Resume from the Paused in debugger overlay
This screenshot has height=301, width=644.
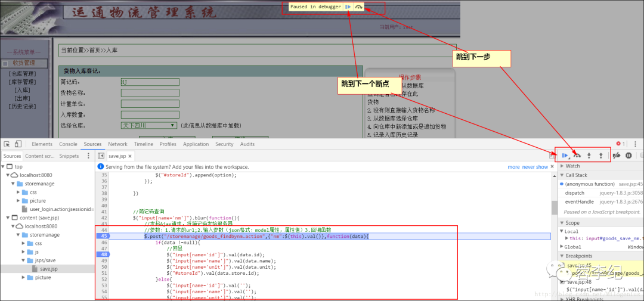click(348, 7)
